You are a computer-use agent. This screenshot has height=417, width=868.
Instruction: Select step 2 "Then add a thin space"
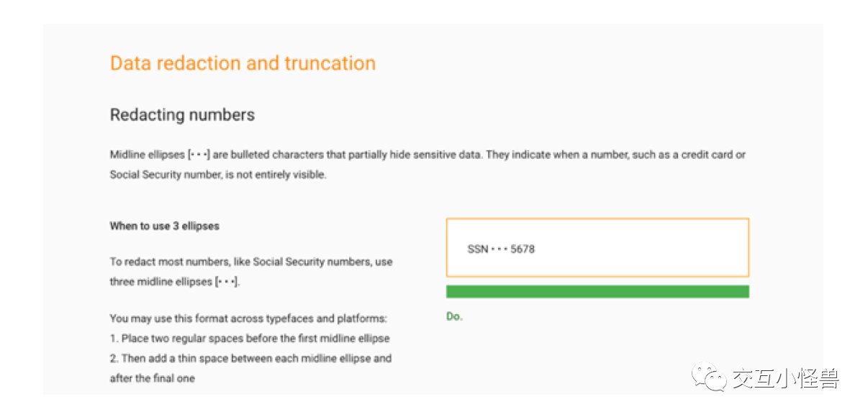250,358
